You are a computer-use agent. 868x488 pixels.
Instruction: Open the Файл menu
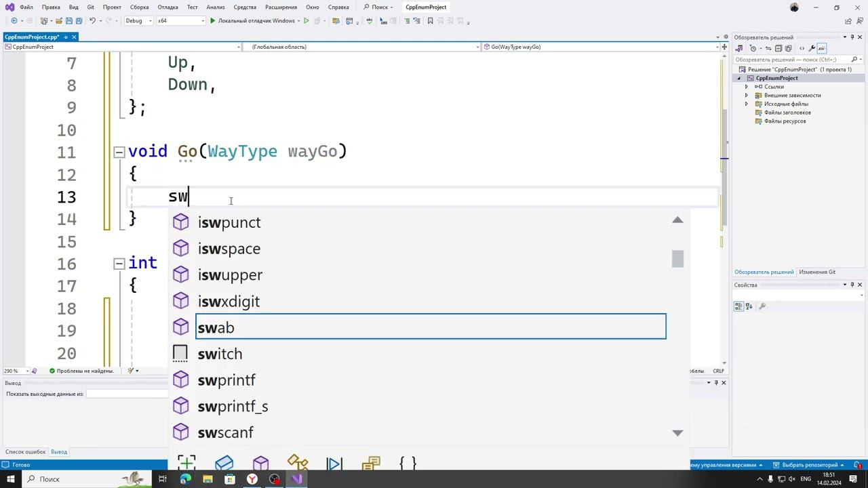coord(26,7)
